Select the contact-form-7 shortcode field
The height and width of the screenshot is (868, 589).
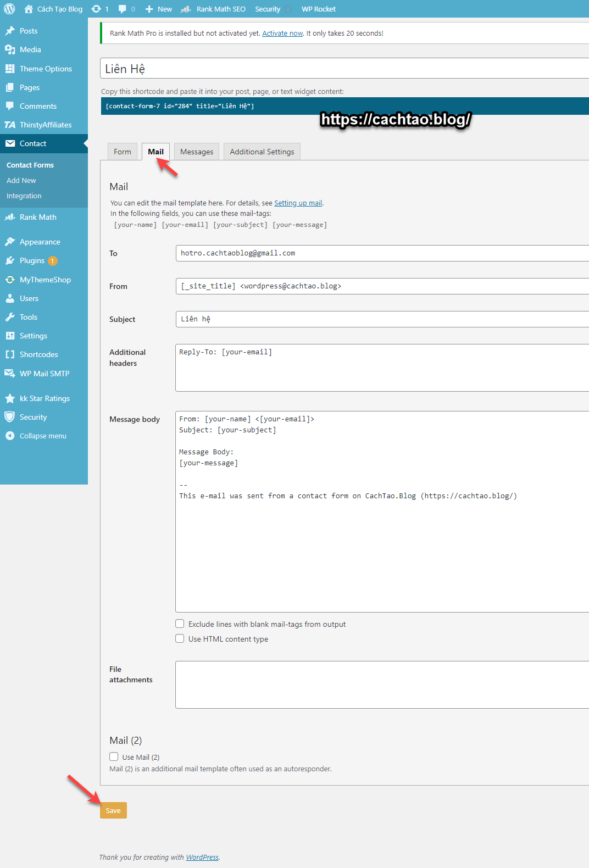[344, 106]
